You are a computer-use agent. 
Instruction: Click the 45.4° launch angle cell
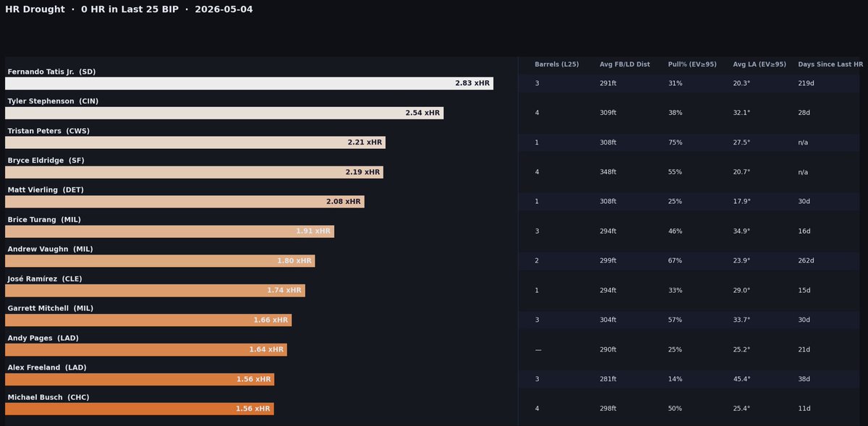[741, 380]
